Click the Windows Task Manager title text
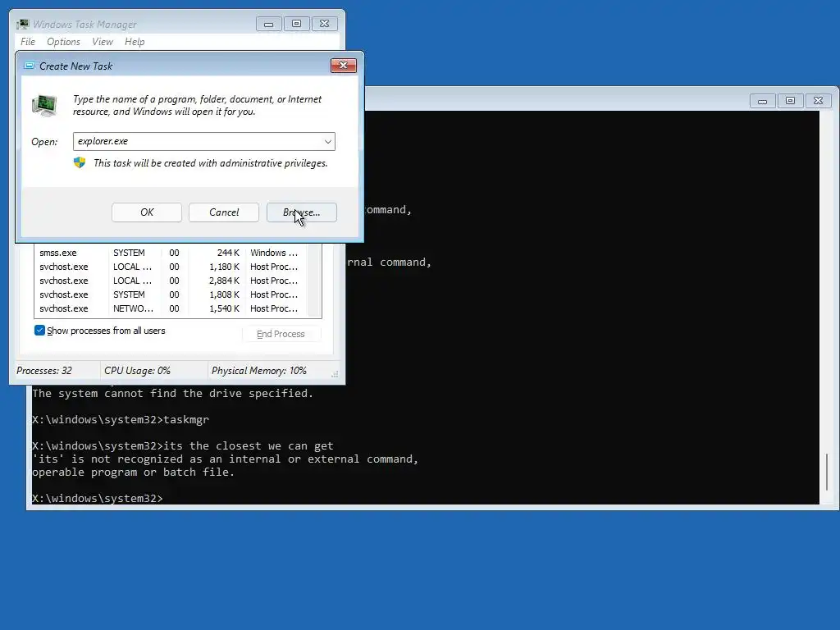 coord(84,24)
